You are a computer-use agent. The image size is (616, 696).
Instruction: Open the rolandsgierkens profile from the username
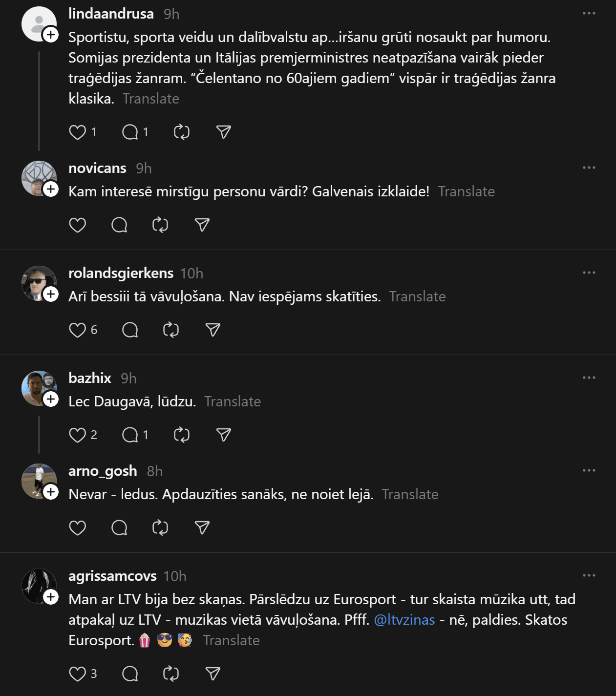pyautogui.click(x=121, y=273)
